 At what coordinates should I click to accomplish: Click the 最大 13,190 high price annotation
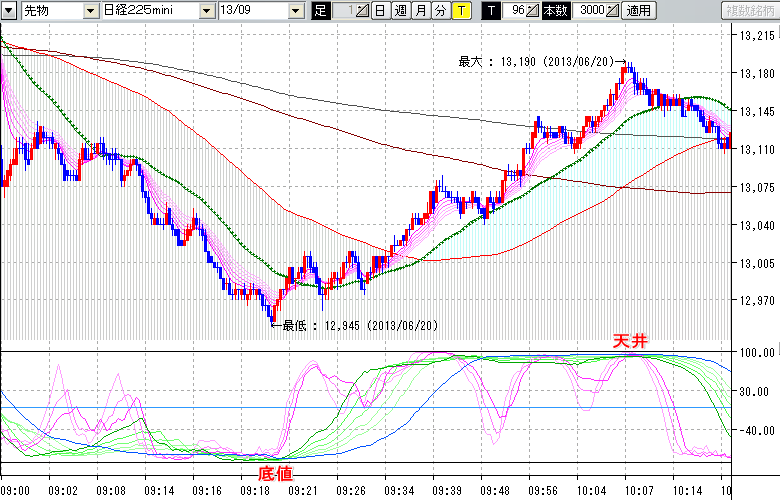[540, 61]
